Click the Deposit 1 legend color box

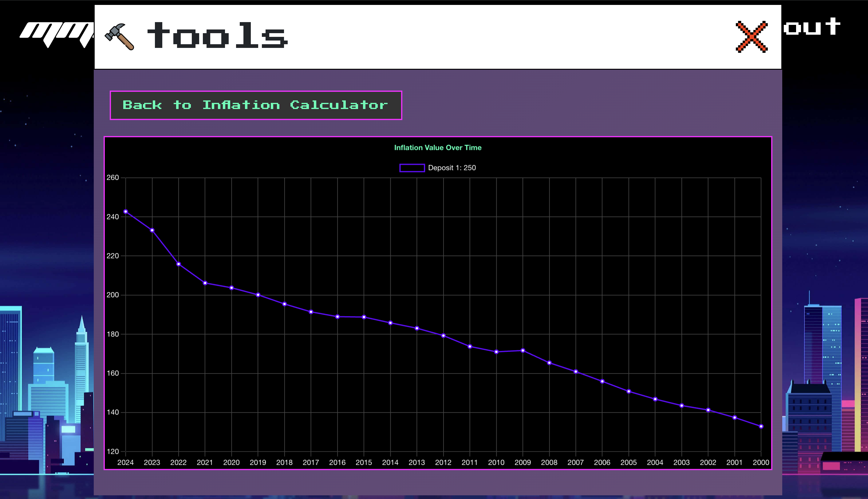[412, 168]
